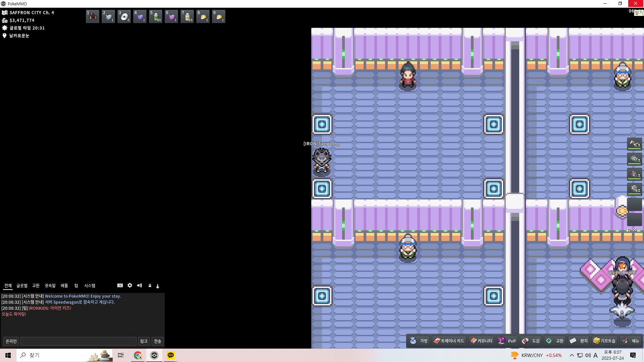Screen dimensions: 644x362
Task: Use the silver disc in hotbar slot 3
Action: click(x=124, y=16)
